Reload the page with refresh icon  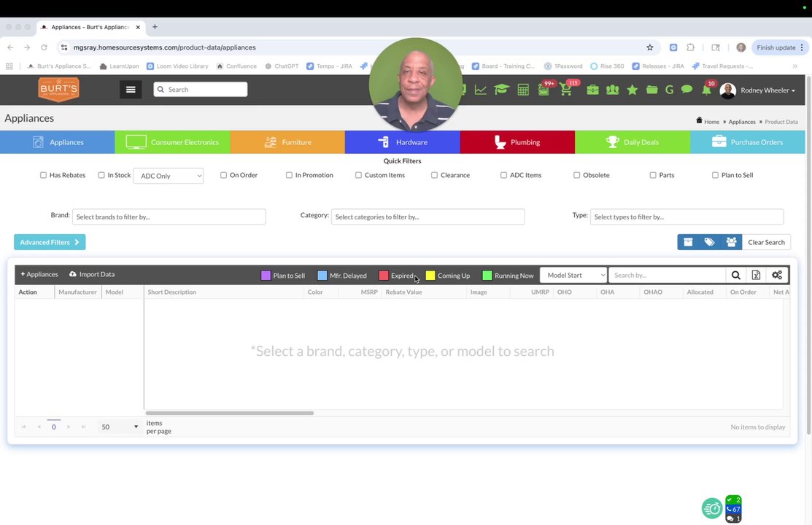coord(44,47)
